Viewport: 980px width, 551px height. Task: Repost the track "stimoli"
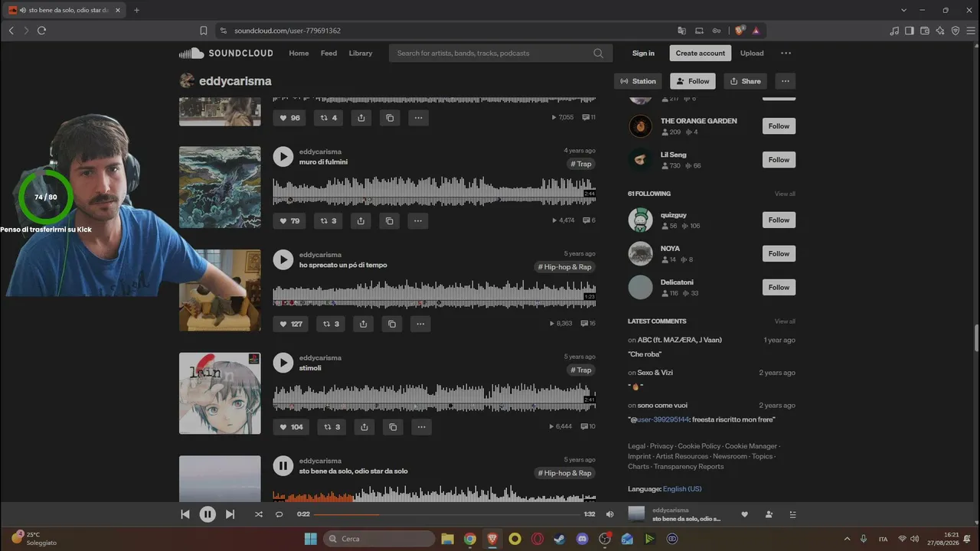point(332,427)
